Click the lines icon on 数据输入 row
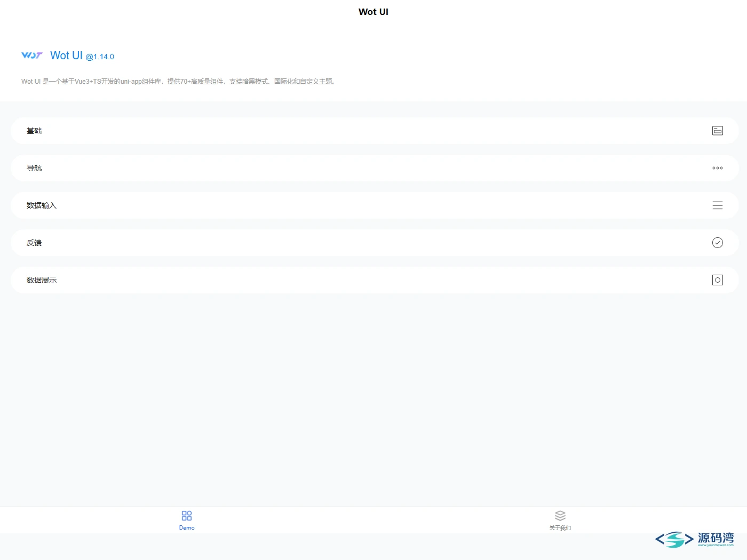Screen dimensions: 747x560 click(718, 205)
